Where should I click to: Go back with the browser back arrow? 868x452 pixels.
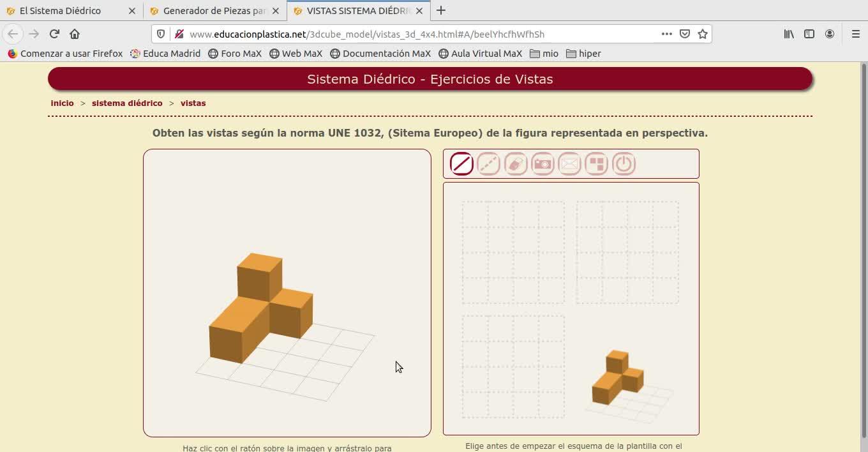coord(13,34)
